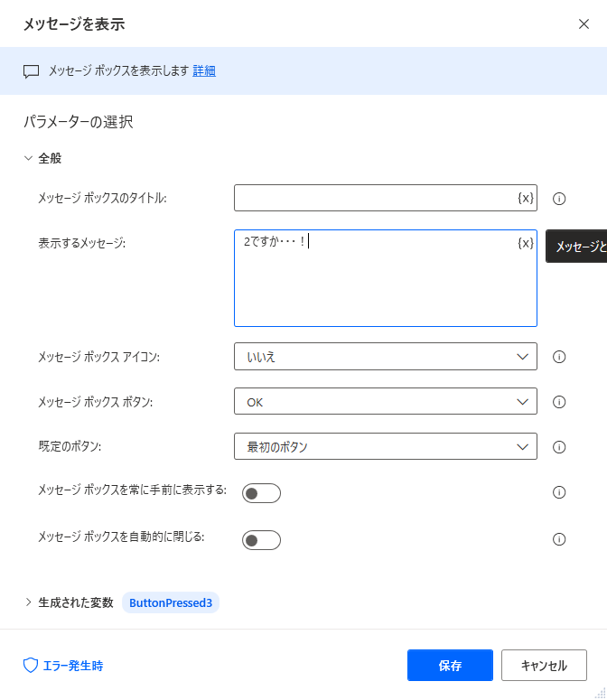Screen dimensions: 607x700
Task: Show info for message box title
Action: pos(559,199)
